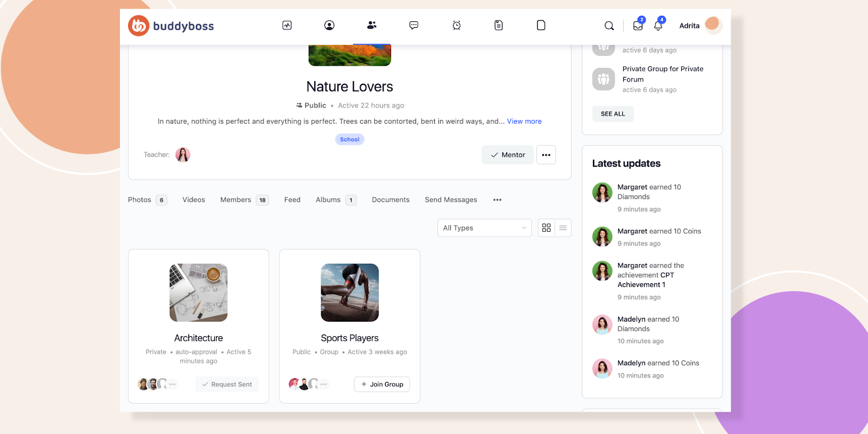Switch to list view layout
Viewport: 868px width, 434px height.
[563, 228]
